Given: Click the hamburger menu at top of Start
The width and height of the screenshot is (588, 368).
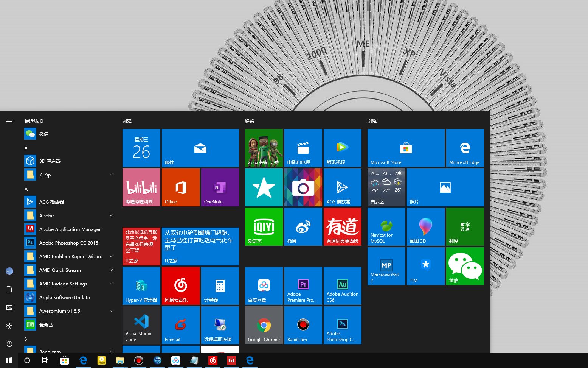Looking at the screenshot, I should point(9,121).
